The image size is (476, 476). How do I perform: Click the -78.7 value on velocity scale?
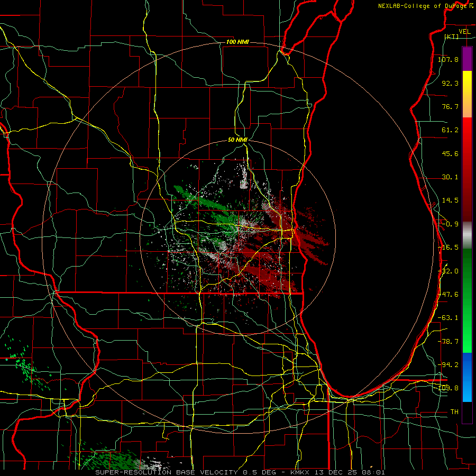(x=448, y=342)
